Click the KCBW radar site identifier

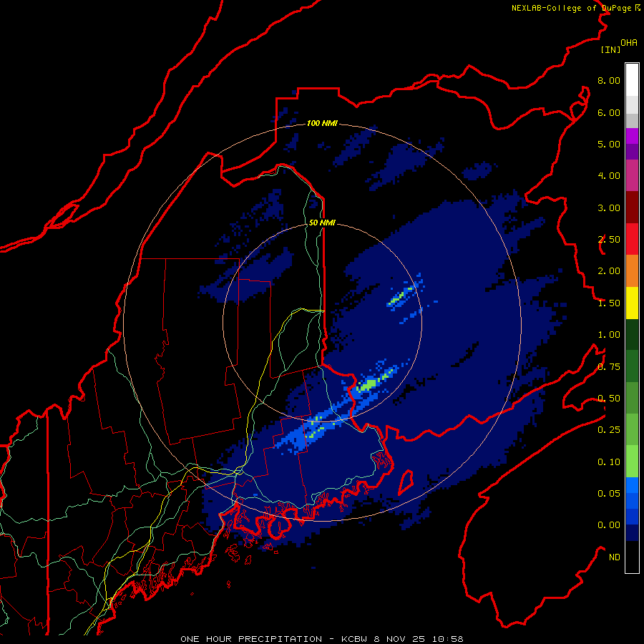click(354, 639)
